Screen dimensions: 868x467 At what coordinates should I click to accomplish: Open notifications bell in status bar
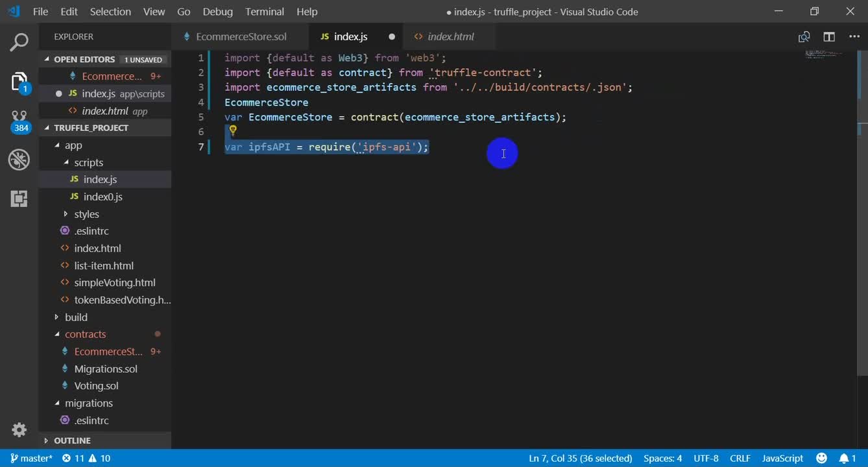[848, 458]
